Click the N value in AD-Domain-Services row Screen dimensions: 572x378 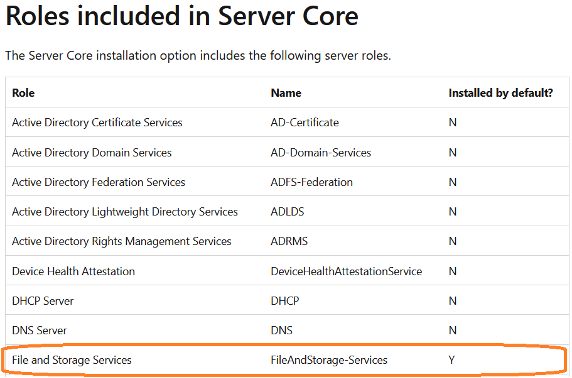452,153
